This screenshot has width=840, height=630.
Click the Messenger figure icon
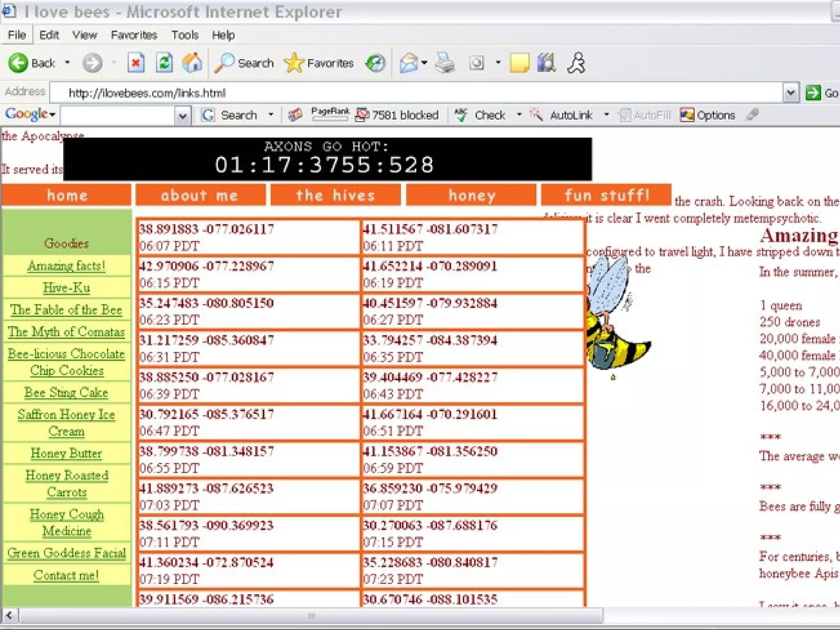(x=576, y=63)
